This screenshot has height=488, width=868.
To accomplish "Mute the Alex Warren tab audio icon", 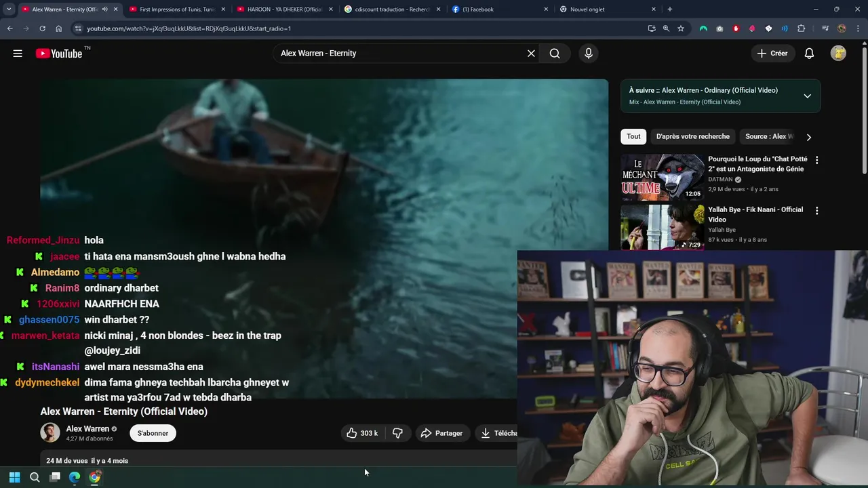I will click(104, 9).
